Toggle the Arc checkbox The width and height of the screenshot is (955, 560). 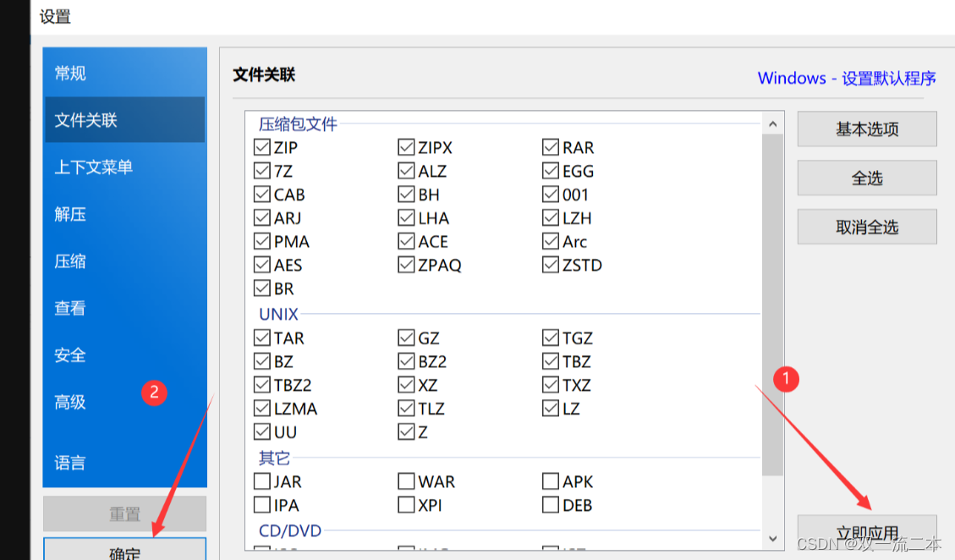pos(551,241)
